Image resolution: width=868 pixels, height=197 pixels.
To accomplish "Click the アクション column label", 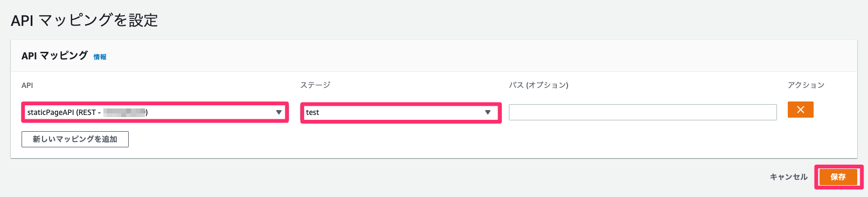I will 806,85.
